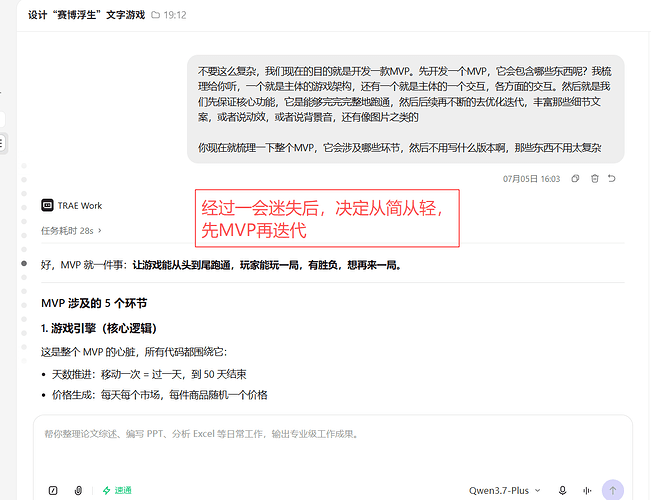Click the 19:12 time in header
This screenshot has width=651, height=500.
tap(175, 15)
